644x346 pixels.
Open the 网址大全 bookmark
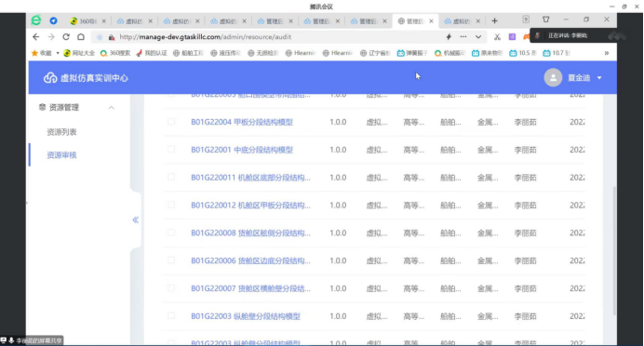click(x=79, y=53)
